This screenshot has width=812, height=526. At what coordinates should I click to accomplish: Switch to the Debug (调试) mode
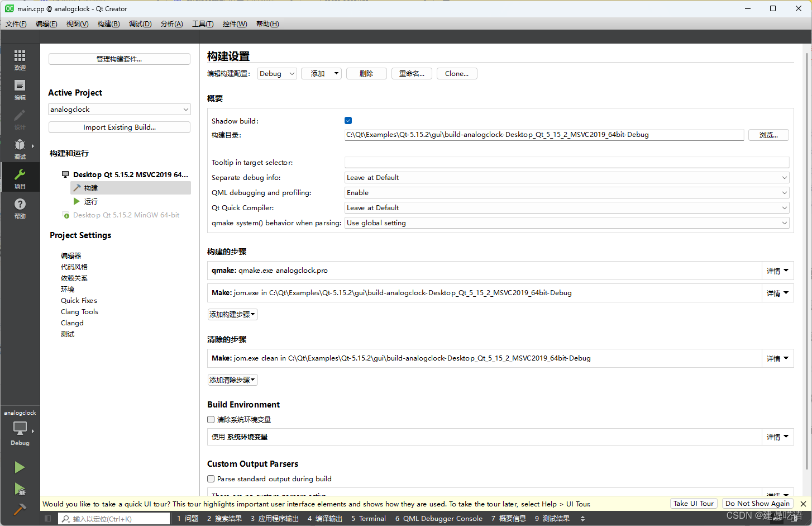20,149
